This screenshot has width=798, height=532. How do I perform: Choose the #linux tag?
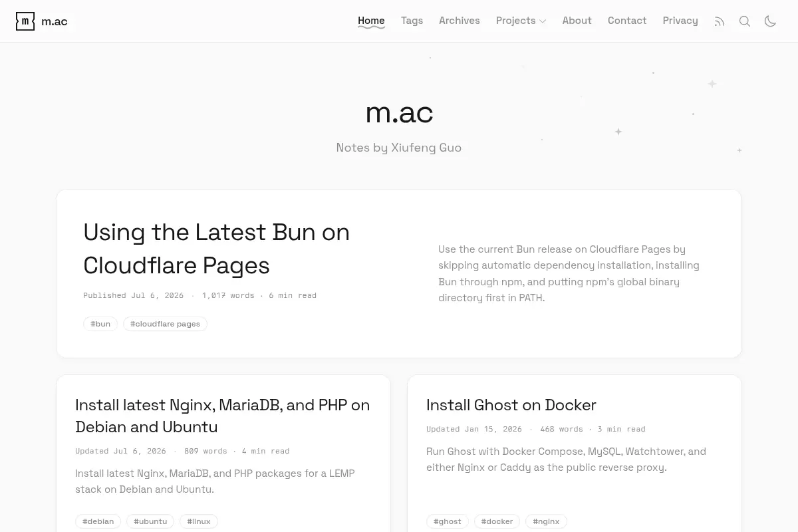(199, 521)
